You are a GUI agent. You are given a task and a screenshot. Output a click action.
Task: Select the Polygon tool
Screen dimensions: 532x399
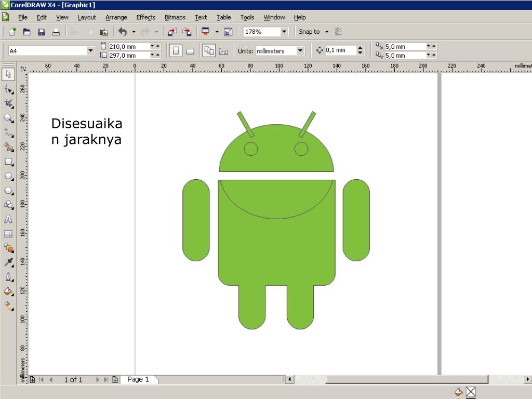[8, 190]
